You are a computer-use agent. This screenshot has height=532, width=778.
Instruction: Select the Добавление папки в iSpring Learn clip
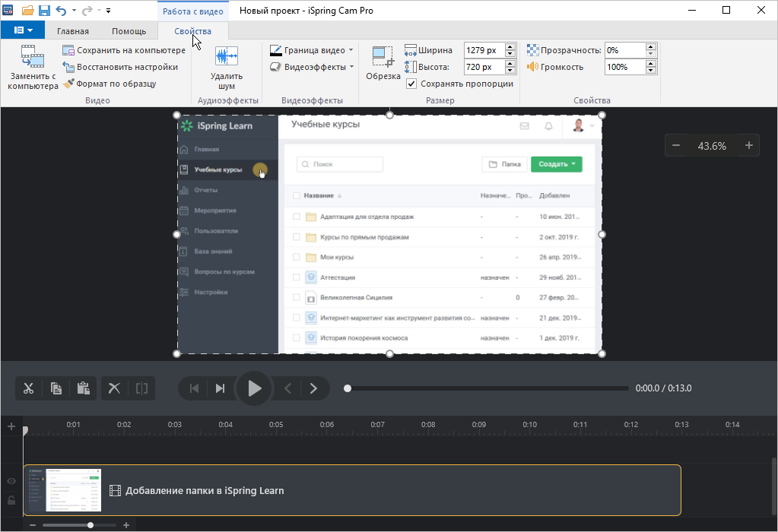pos(352,490)
